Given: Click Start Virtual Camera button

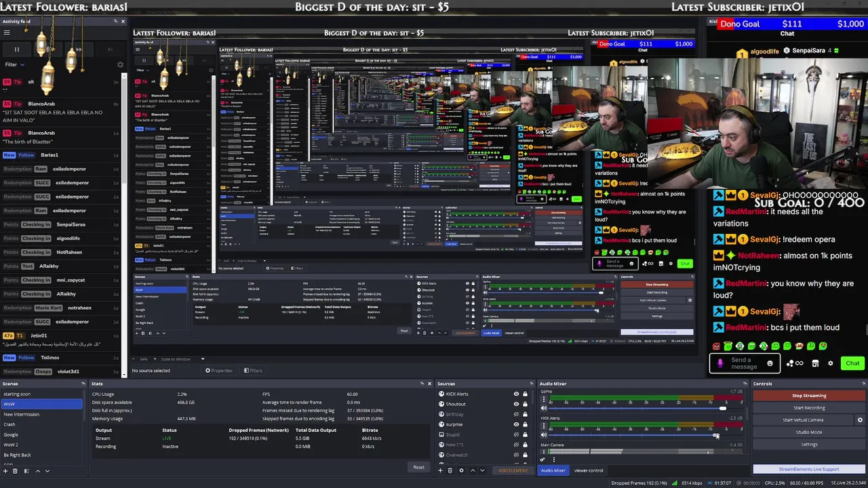Looking at the screenshot, I should coord(803,420).
